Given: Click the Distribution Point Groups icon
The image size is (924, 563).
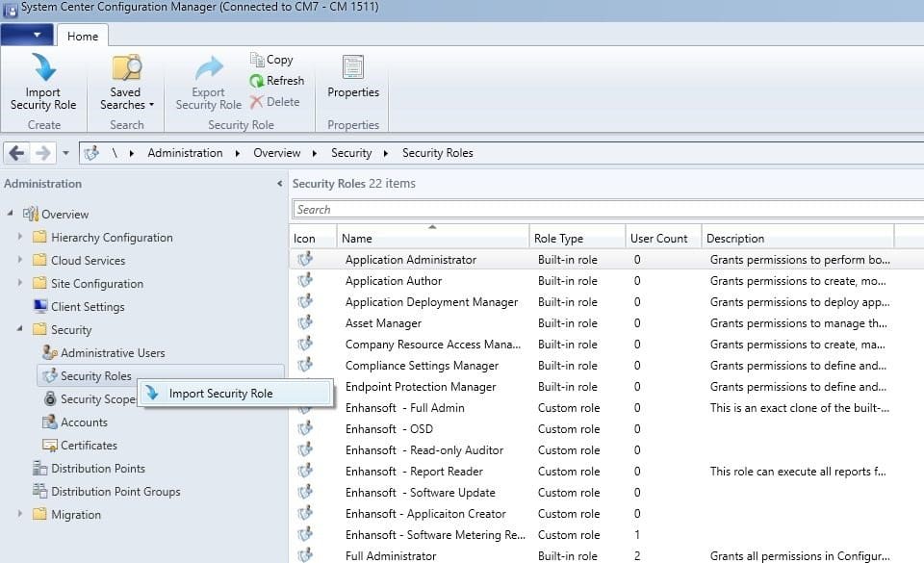Looking at the screenshot, I should tap(39, 491).
